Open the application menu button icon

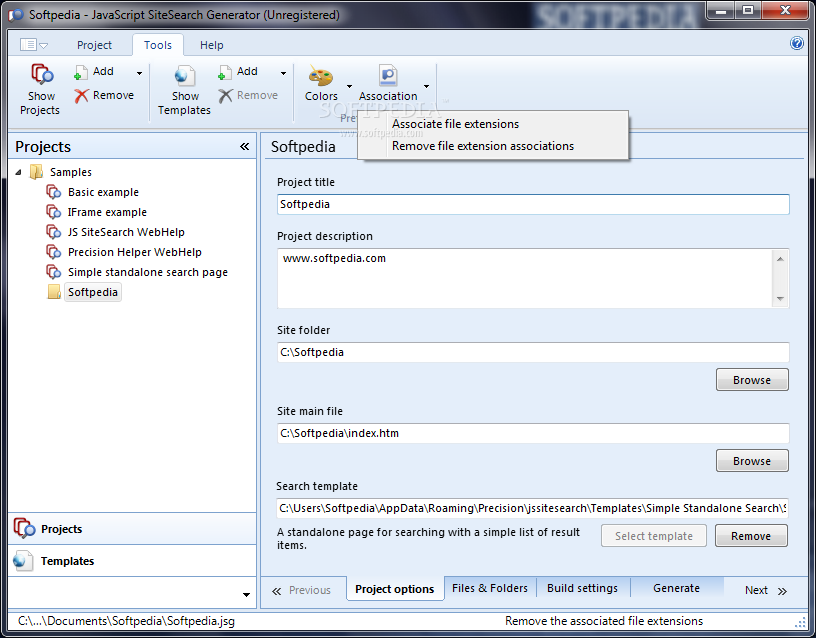pyautogui.click(x=33, y=45)
